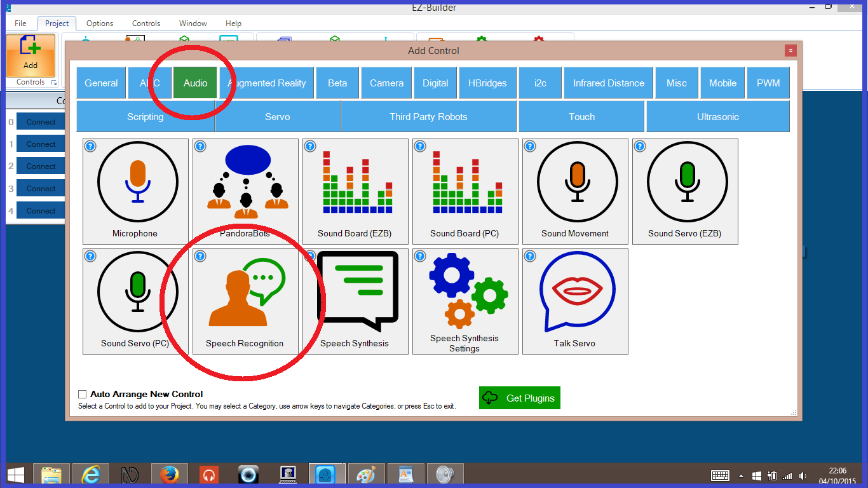Show help for Sound Board (EZB)
The width and height of the screenshot is (868, 488).
point(310,146)
